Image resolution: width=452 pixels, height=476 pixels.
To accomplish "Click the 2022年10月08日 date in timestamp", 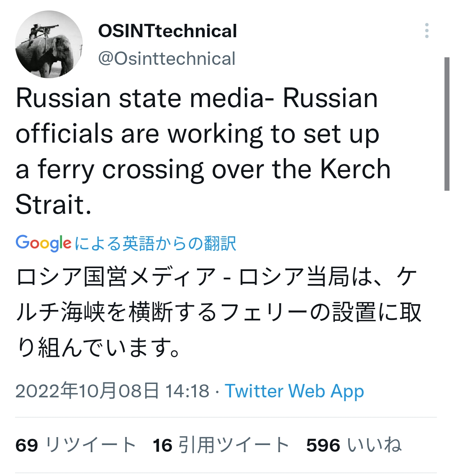I will pos(87,392).
